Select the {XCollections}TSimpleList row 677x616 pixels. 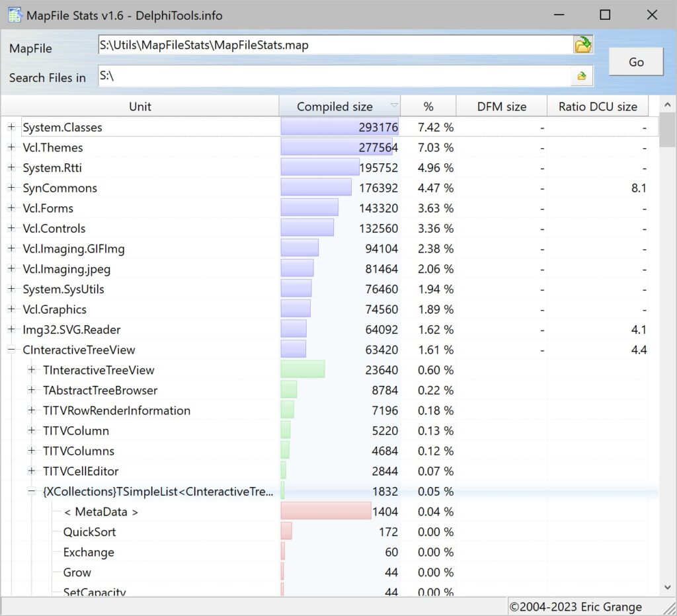[329, 491]
